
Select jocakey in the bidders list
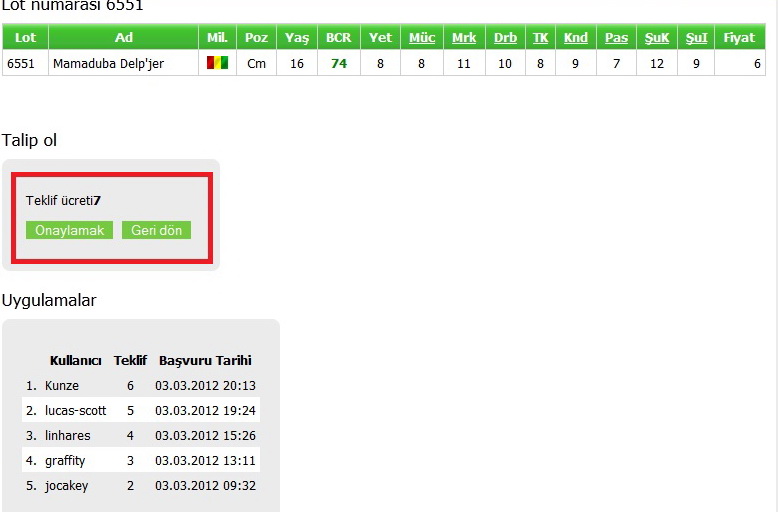[66, 486]
